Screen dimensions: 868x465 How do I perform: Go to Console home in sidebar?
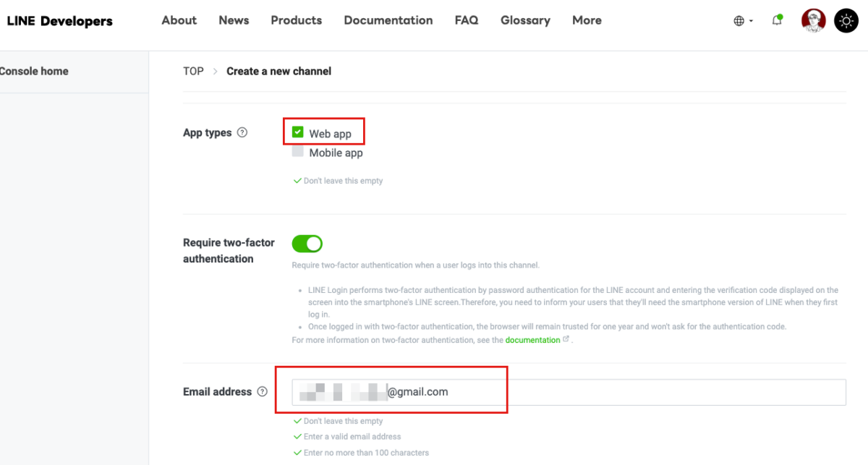pos(34,71)
